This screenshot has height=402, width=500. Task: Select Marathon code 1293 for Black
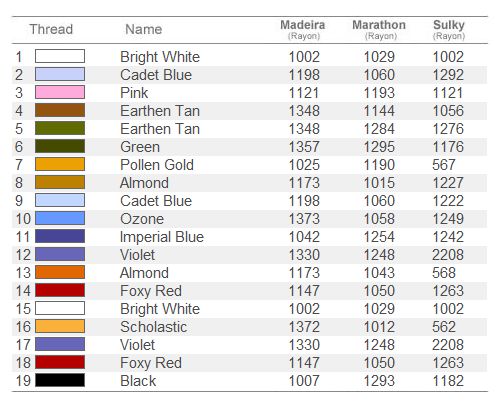click(379, 381)
